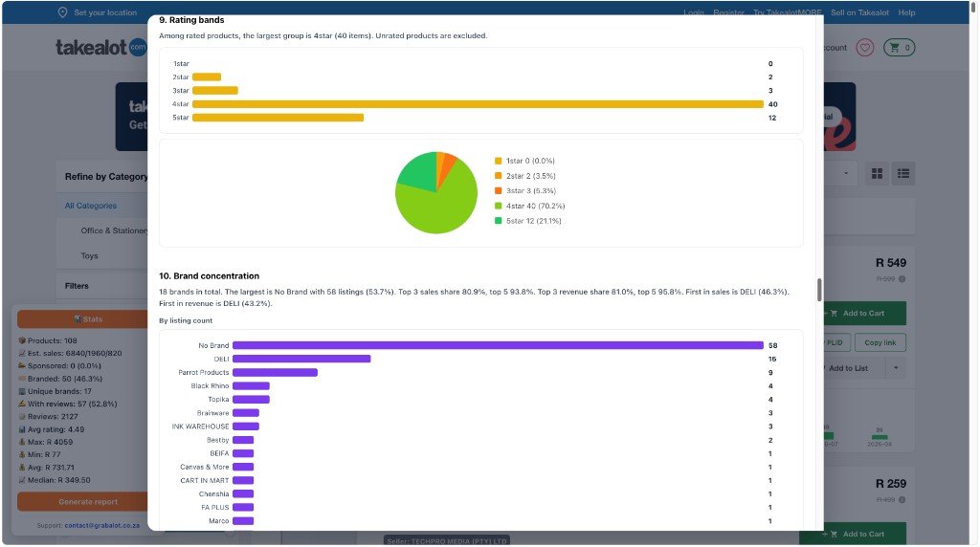Click the Copy link button
Viewport: 980px width, 547px height.
pyautogui.click(x=880, y=342)
